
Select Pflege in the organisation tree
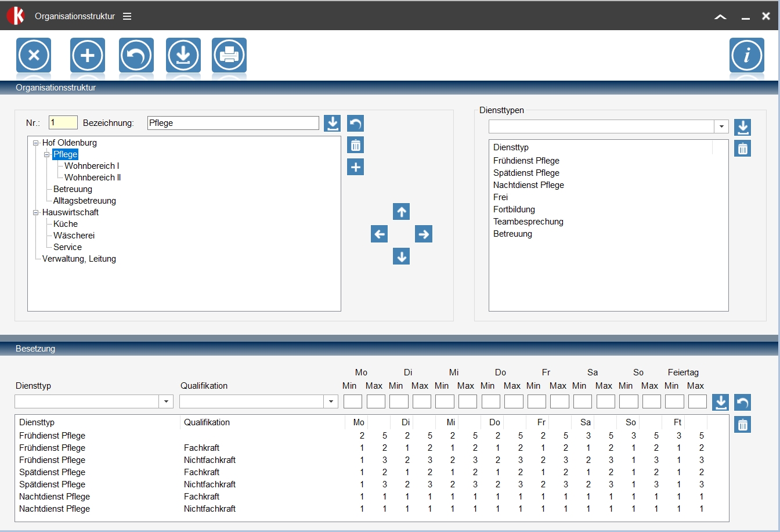tap(65, 154)
